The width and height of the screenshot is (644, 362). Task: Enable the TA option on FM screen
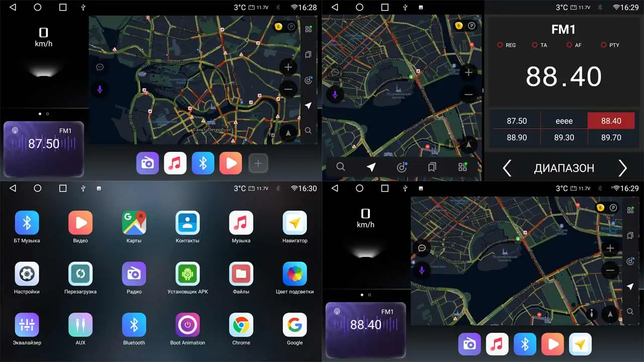click(540, 45)
